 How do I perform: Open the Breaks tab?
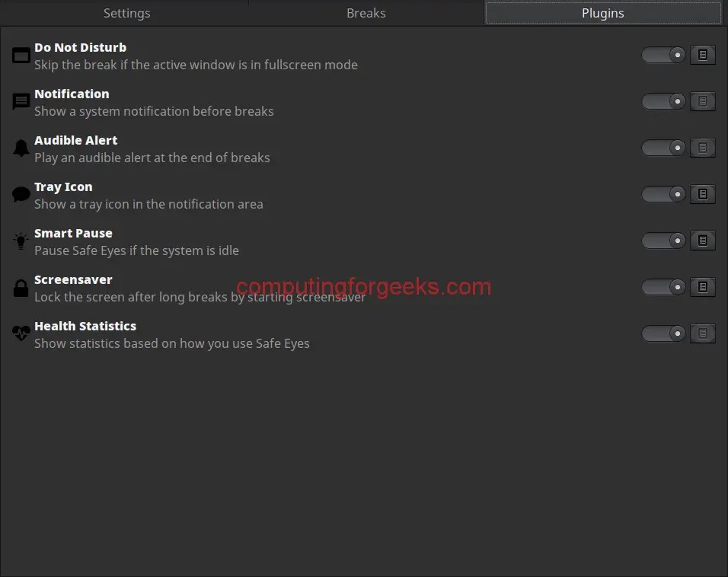point(366,12)
